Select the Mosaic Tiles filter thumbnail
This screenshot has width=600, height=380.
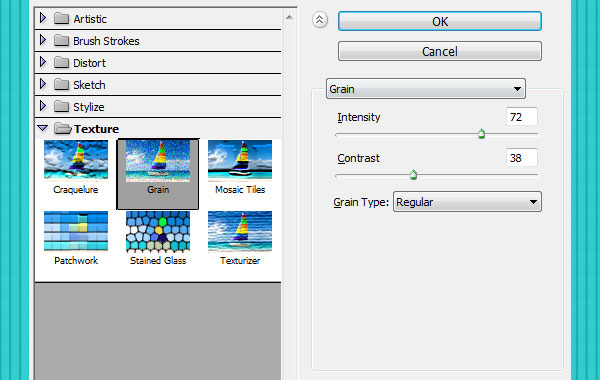[x=240, y=160]
